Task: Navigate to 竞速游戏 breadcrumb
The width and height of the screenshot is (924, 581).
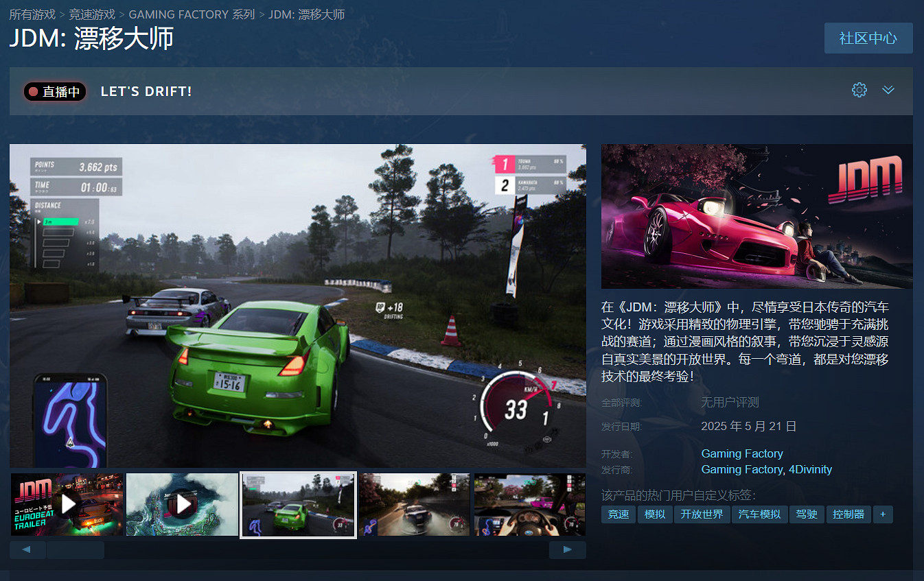Action: pos(92,14)
